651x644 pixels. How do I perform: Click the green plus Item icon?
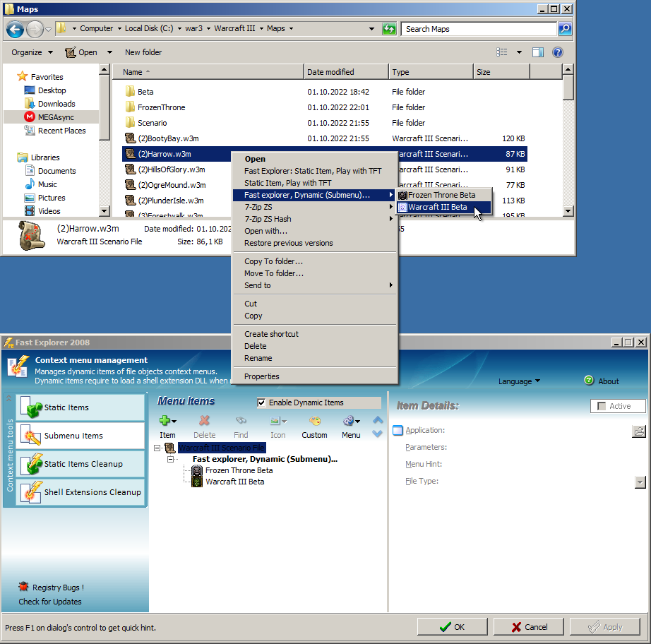tap(165, 421)
